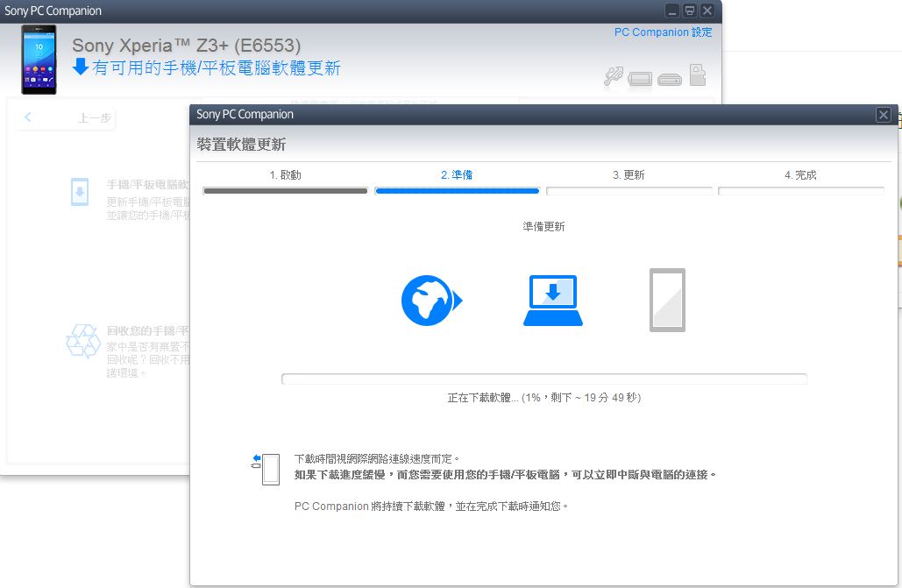Screen dimensions: 902x588
Task: Click the empty progress bar under 完成
Action: (x=801, y=191)
